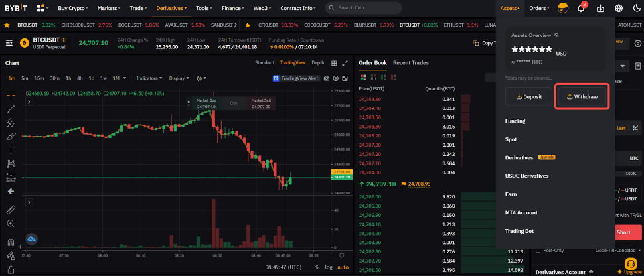Toggle the percent scale on chart

click(x=317, y=267)
